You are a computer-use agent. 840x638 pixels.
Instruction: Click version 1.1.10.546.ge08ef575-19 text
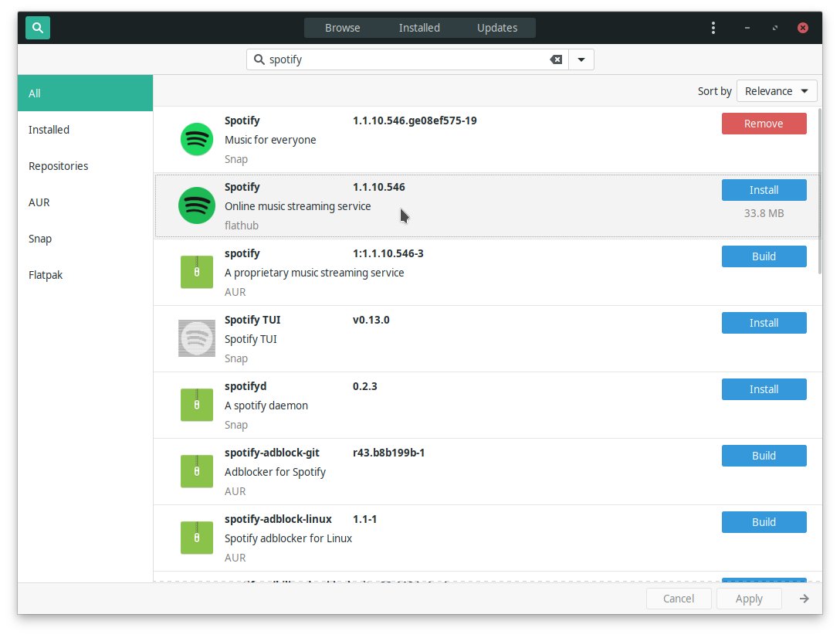pyautogui.click(x=415, y=120)
